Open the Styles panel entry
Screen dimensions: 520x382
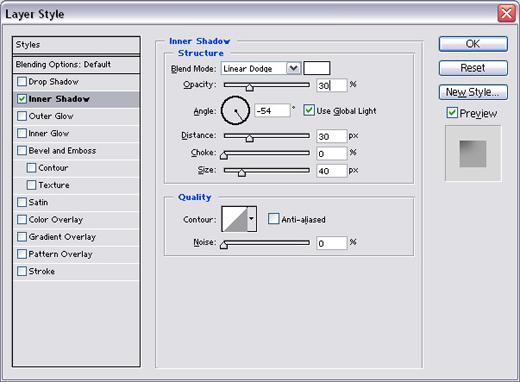click(x=76, y=45)
